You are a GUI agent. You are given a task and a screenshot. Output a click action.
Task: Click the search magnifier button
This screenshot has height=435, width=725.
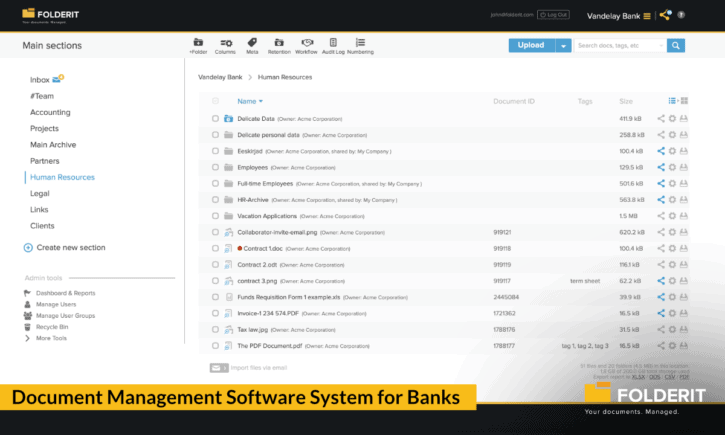(x=676, y=45)
